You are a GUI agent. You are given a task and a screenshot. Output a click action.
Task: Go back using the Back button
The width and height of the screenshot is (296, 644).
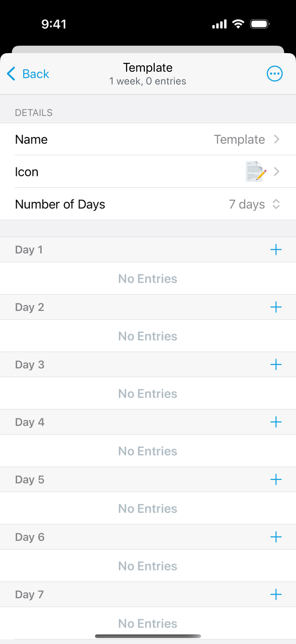pos(28,74)
